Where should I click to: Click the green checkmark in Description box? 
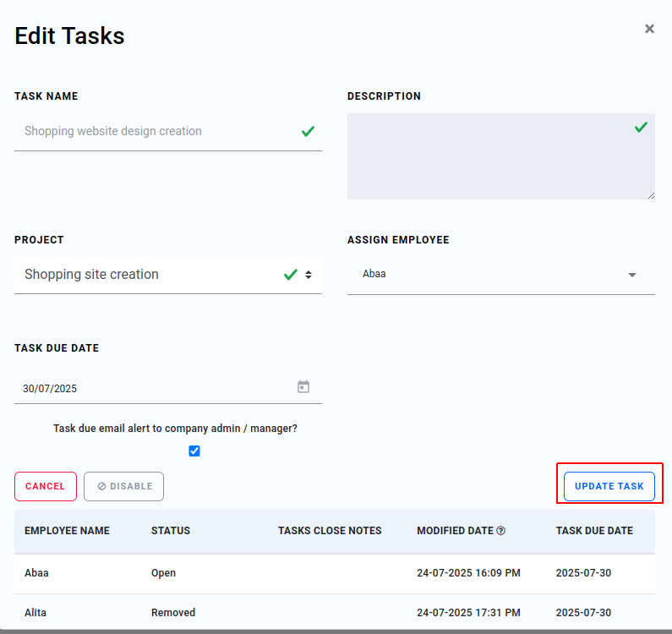tap(641, 127)
